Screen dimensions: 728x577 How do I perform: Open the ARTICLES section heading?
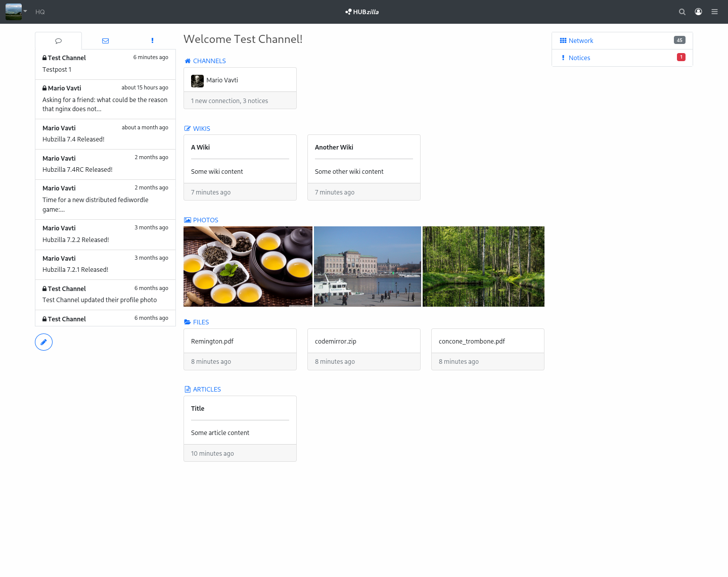207,390
